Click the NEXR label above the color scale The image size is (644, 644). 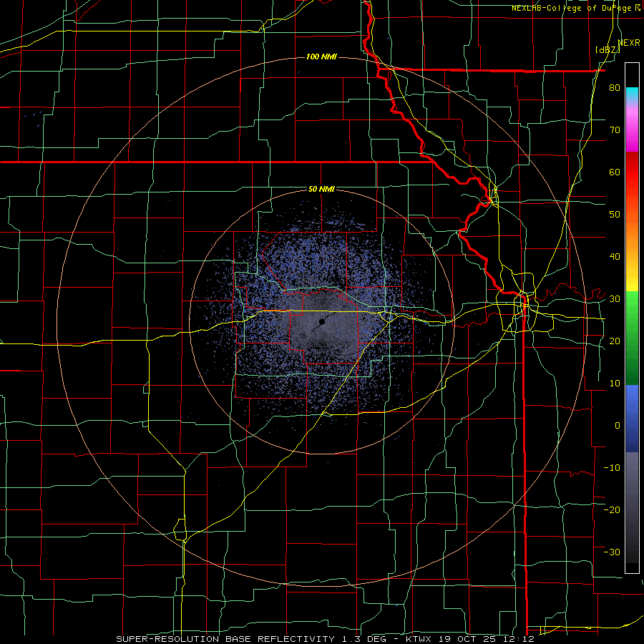pyautogui.click(x=629, y=42)
